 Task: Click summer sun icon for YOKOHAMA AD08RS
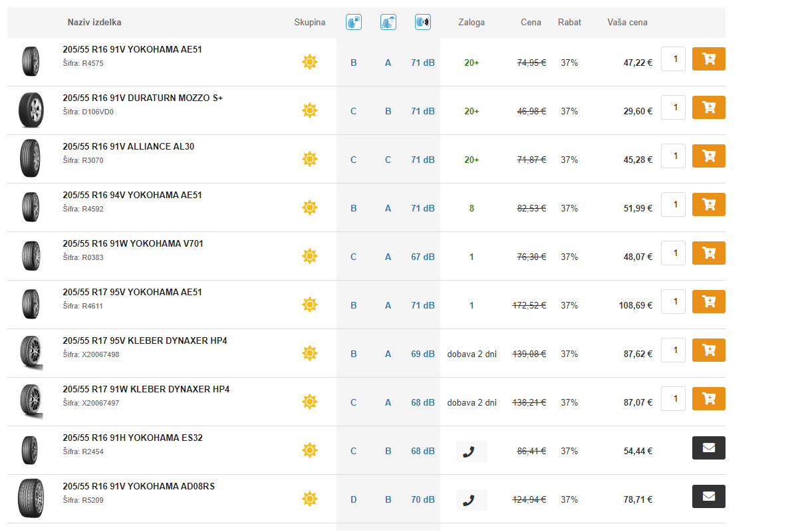click(309, 499)
